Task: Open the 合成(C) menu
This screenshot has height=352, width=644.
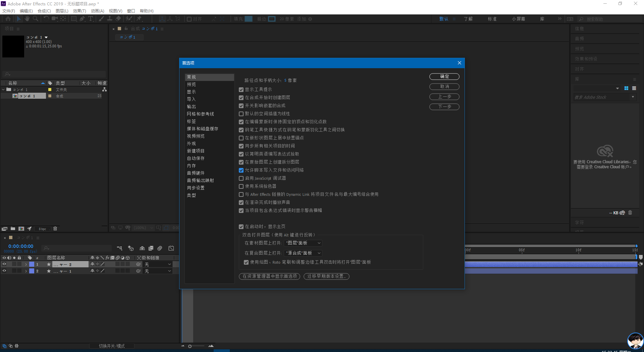Action: [44, 11]
